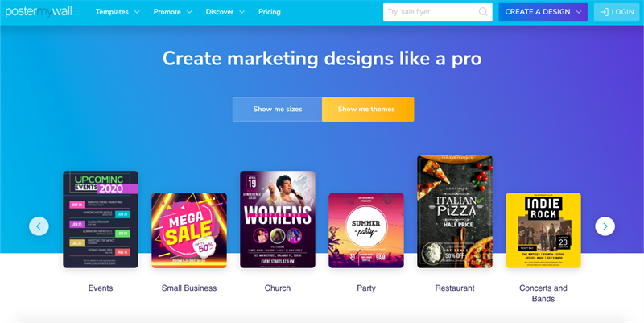Expand the Promote menu chevron
Viewport: 644px width, 323px height.
(189, 12)
